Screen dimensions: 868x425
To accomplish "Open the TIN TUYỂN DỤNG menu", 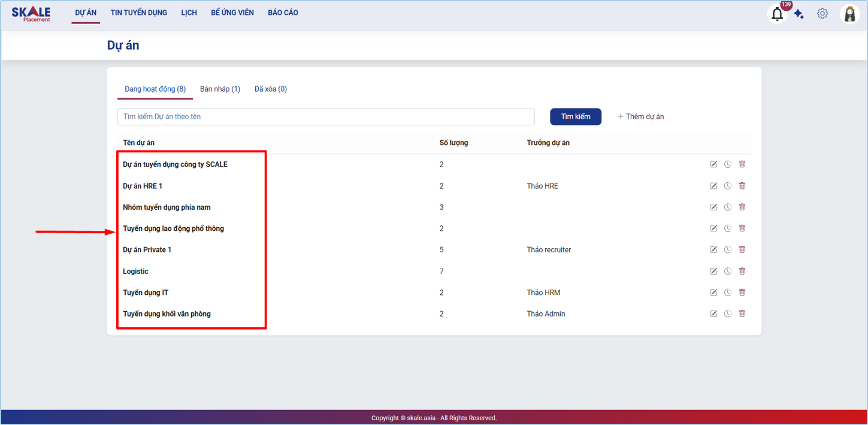I will click(x=138, y=13).
